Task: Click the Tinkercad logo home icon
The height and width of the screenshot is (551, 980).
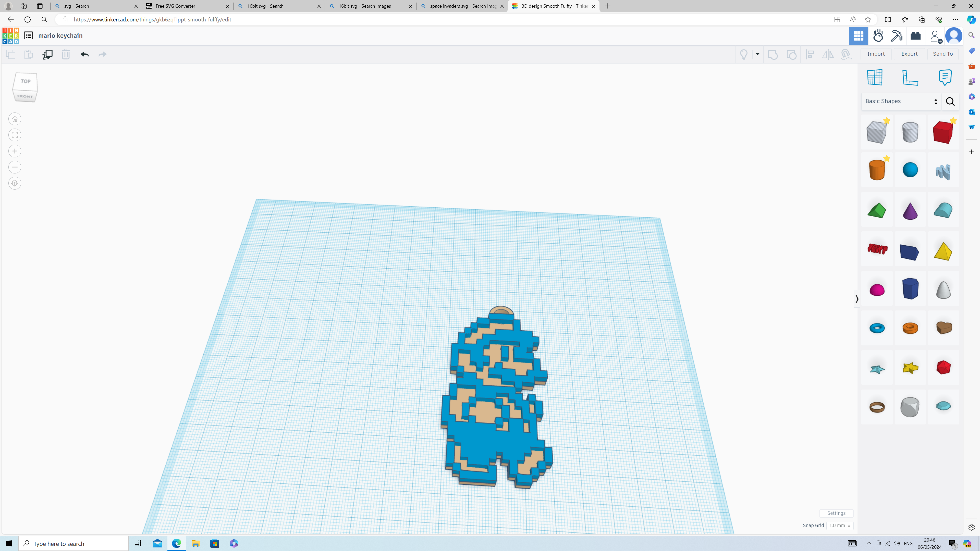Action: [x=11, y=36]
